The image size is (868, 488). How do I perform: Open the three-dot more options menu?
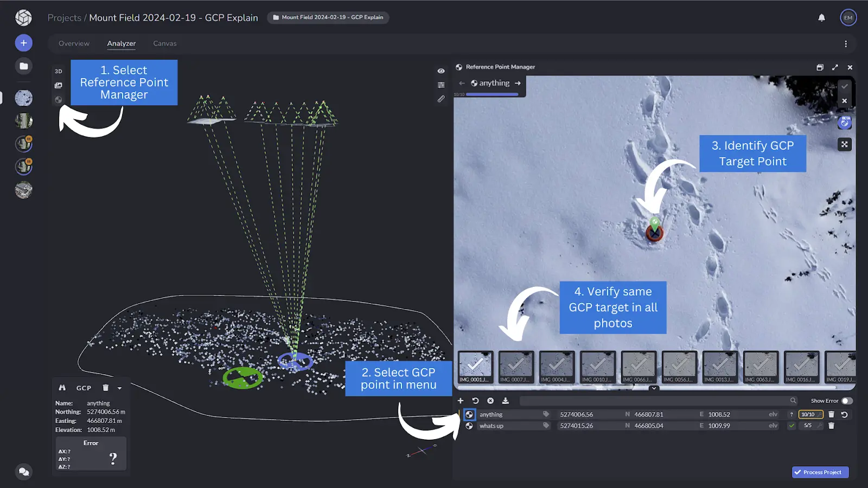coord(845,44)
